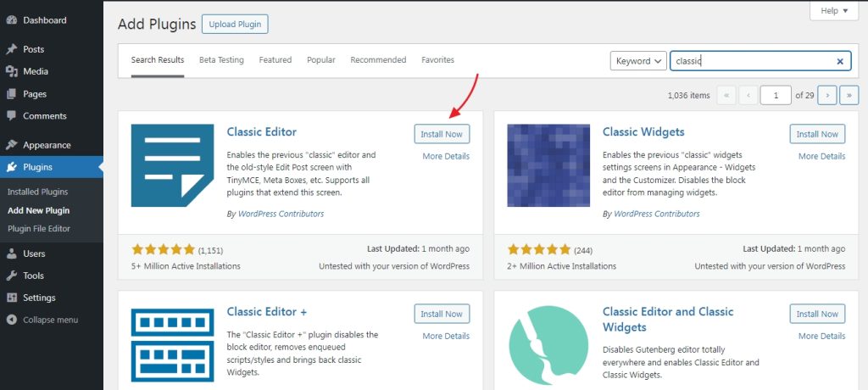
Task: Click the Comments speech bubble icon
Action: click(12, 116)
